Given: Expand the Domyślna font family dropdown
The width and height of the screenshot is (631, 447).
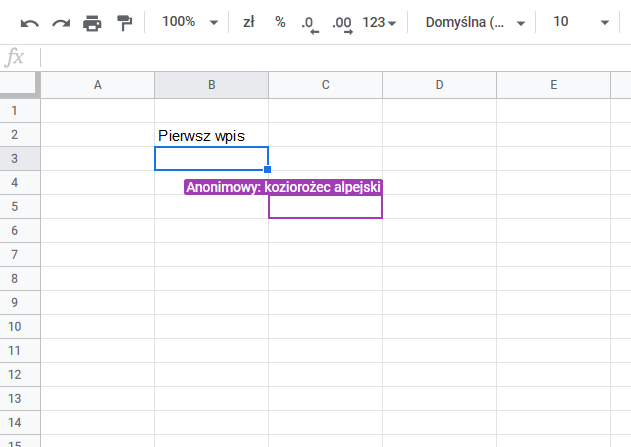Looking at the screenshot, I should point(474,22).
